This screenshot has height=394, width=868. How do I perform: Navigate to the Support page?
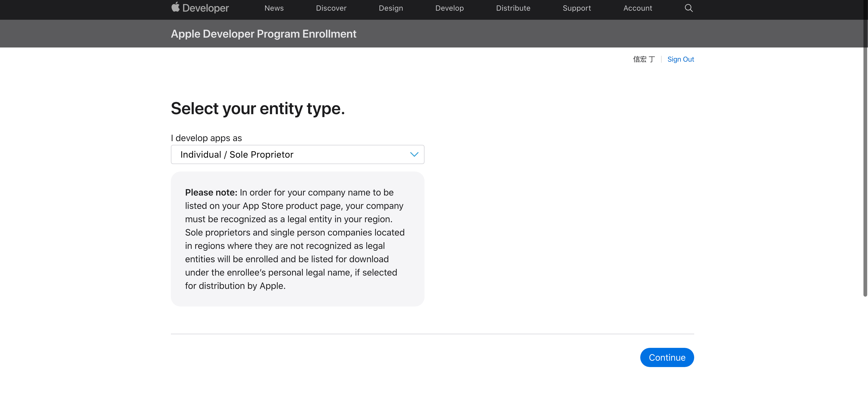click(x=576, y=8)
